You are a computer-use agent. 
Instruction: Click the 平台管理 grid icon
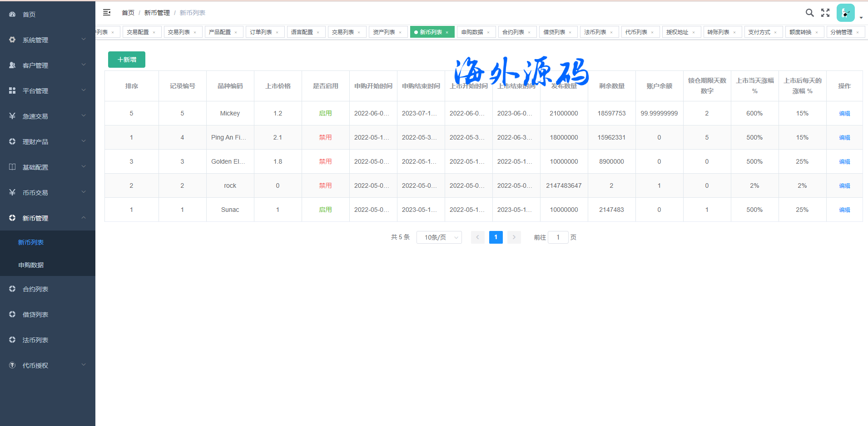[x=12, y=91]
